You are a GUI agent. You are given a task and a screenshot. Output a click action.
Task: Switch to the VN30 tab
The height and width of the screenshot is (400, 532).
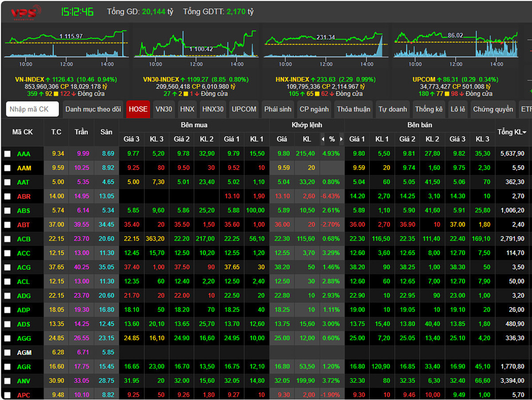pyautogui.click(x=164, y=109)
